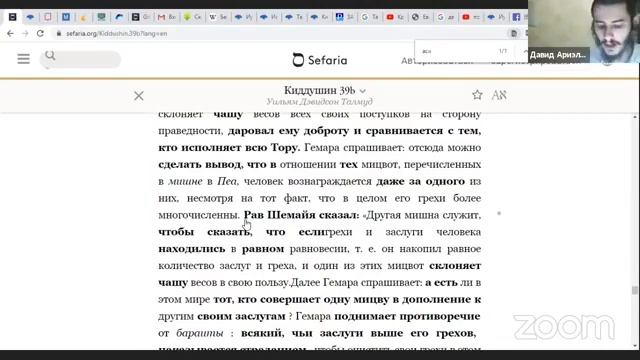This screenshot has width=640, height=360.
Task: Switch to the Wikipedia browser tab
Action: (x=218, y=17)
